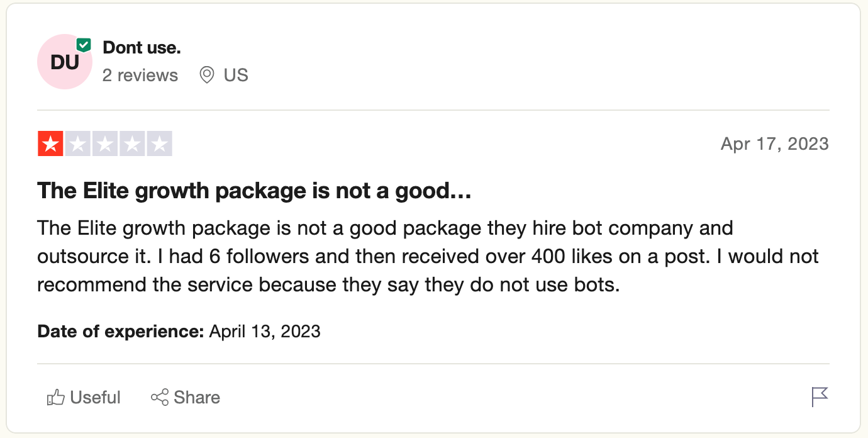868x438 pixels.
Task: Click the "Date of experience" line
Action: [179, 331]
